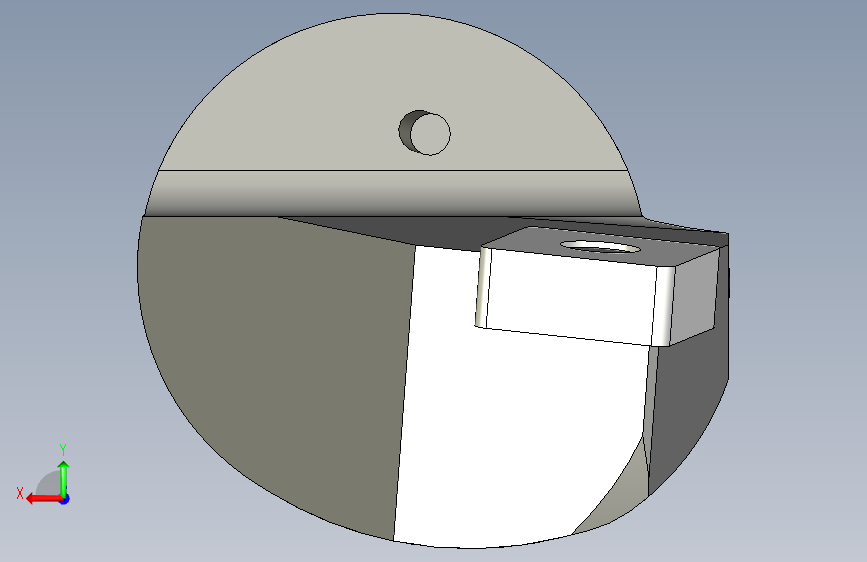The width and height of the screenshot is (867, 562).
Task: Click the blue Z axis dot
Action: click(x=65, y=499)
